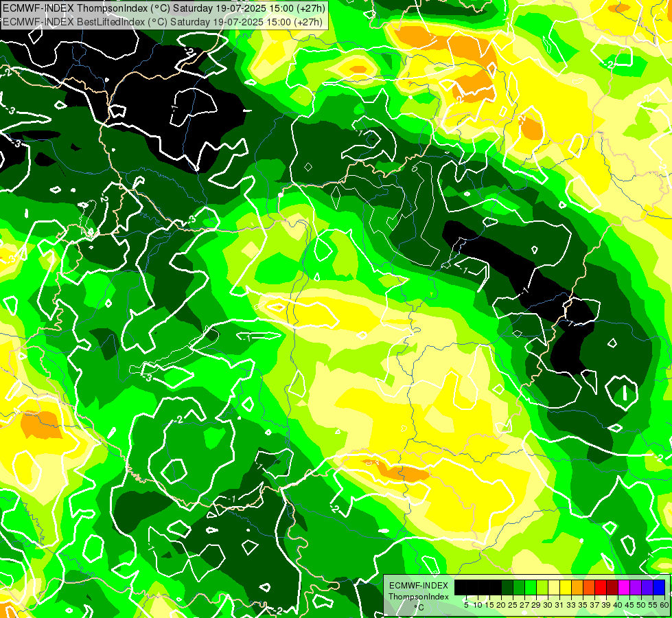
Task: Select the blue 55–60 legend swatch
Action: tap(659, 587)
